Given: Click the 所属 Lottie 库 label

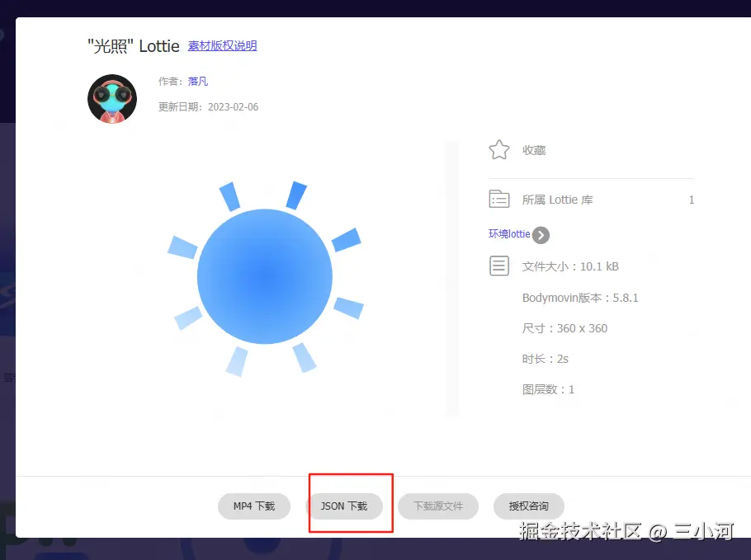Looking at the screenshot, I should click(558, 200).
